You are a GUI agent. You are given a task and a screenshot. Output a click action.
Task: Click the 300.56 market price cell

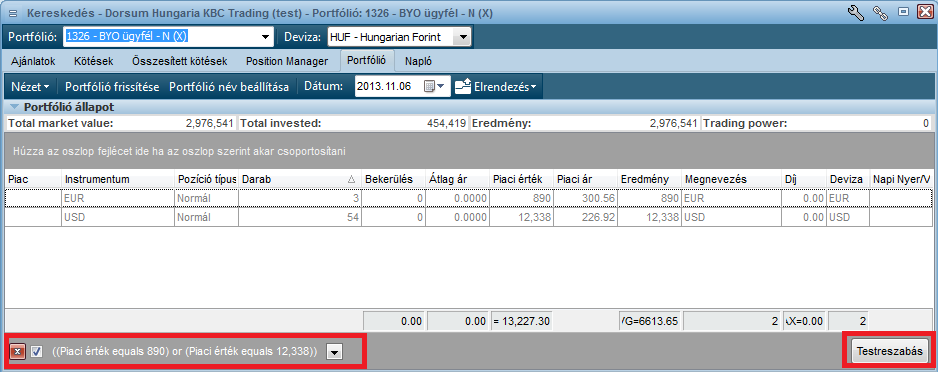(585, 198)
